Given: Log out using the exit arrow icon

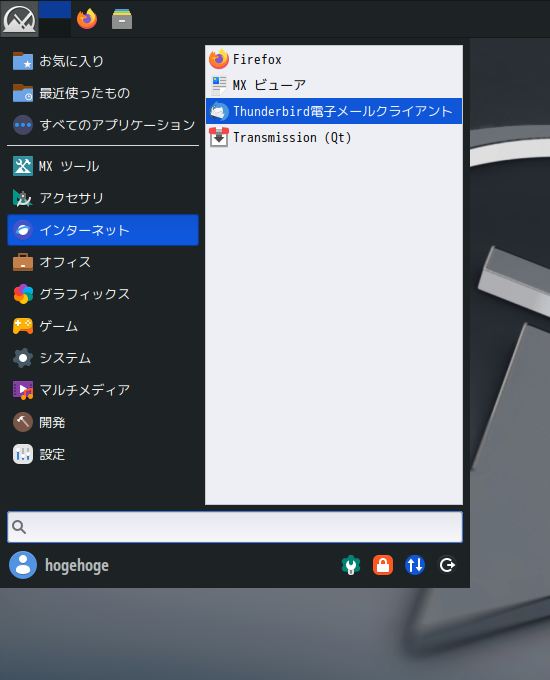Looking at the screenshot, I should tap(447, 565).
